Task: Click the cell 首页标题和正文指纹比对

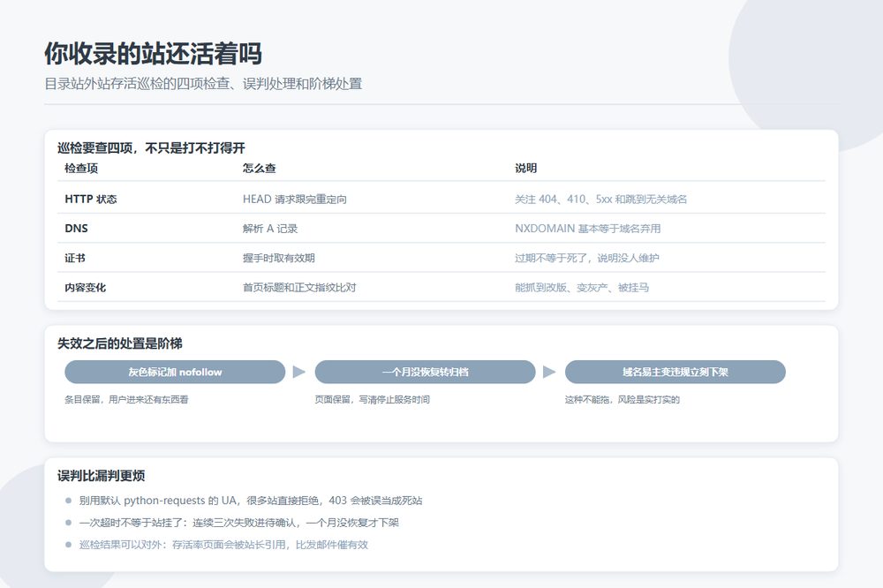Action: (299, 287)
